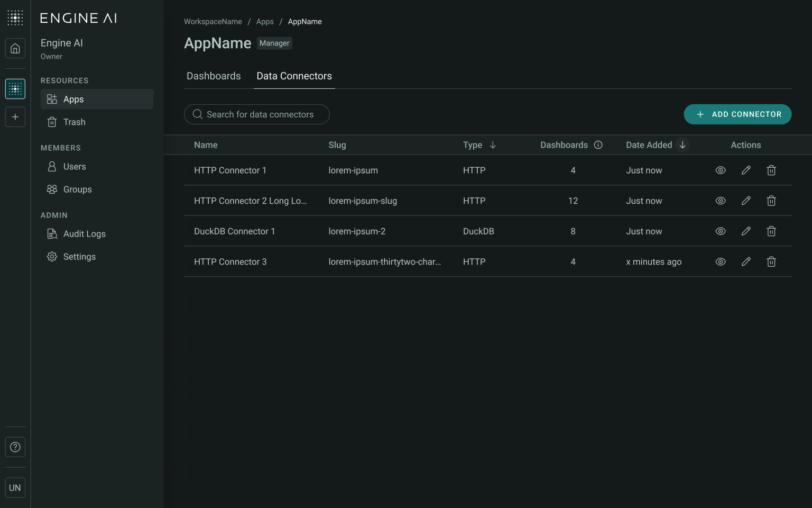Click the Manager role badge
Screen dimensions: 812x508
pyautogui.click(x=274, y=43)
